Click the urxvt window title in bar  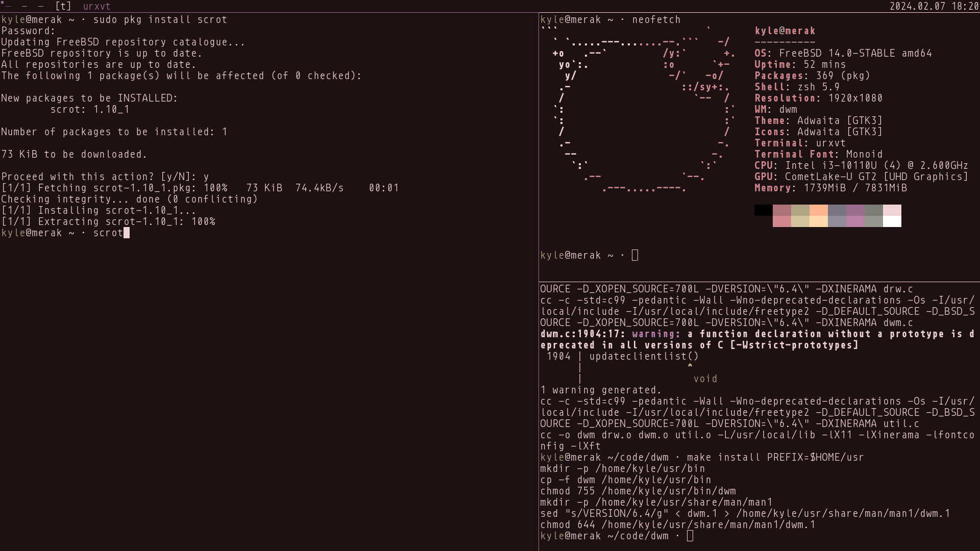(97, 6)
